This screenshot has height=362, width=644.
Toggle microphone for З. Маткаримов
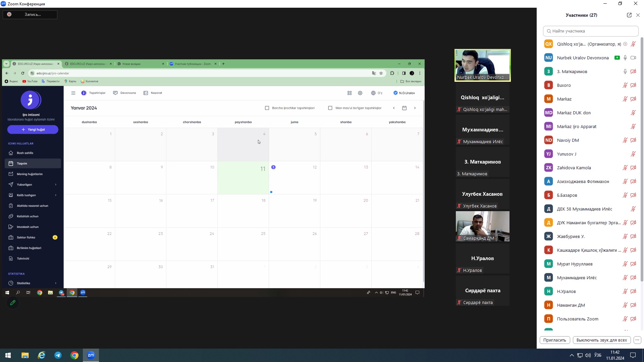(625, 71)
